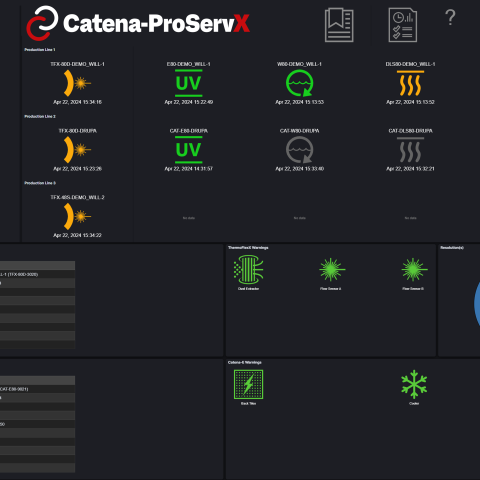Click the Resolution(s) panel title
Image resolution: width=480 pixels, height=480 pixels.
(452, 248)
